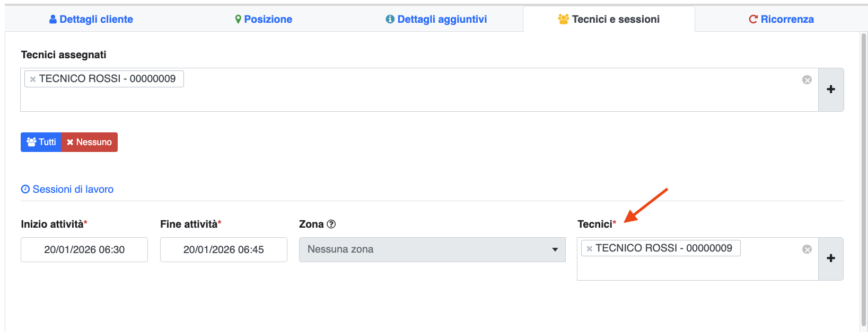The height and width of the screenshot is (332, 868).
Task: Select the Tecnici e sessioni tab
Action: point(609,20)
